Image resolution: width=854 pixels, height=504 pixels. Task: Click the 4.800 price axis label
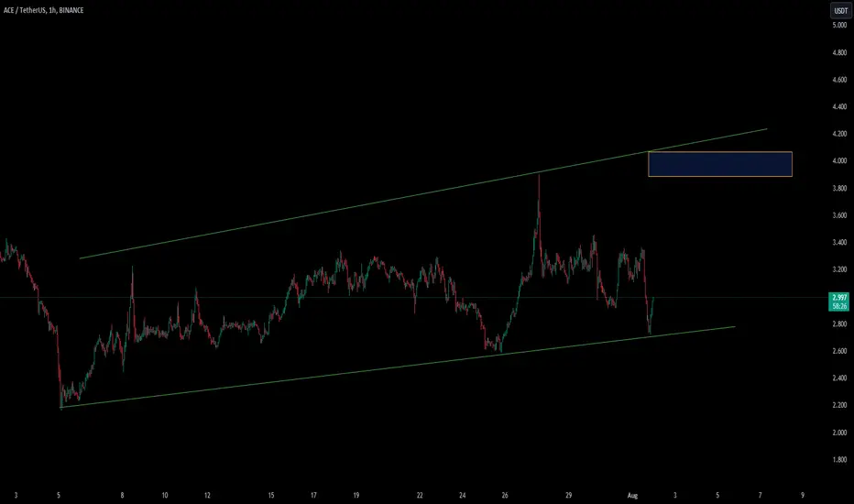(839, 52)
